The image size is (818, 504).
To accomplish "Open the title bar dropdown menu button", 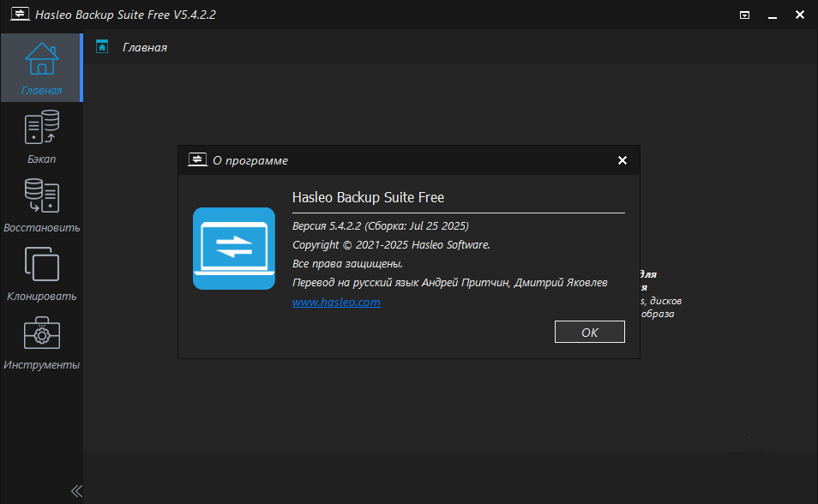I will 744,15.
